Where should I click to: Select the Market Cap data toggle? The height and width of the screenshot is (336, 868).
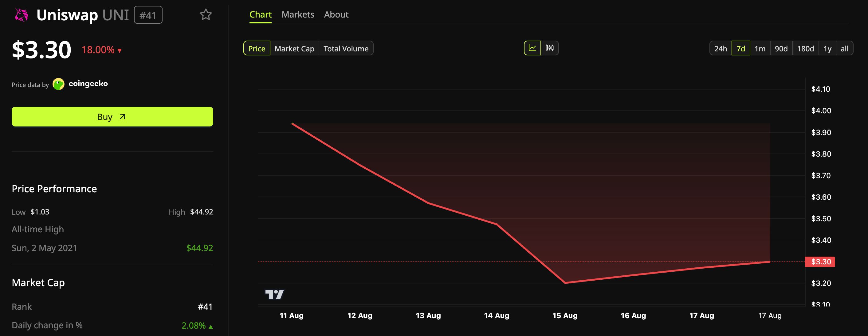click(x=294, y=48)
